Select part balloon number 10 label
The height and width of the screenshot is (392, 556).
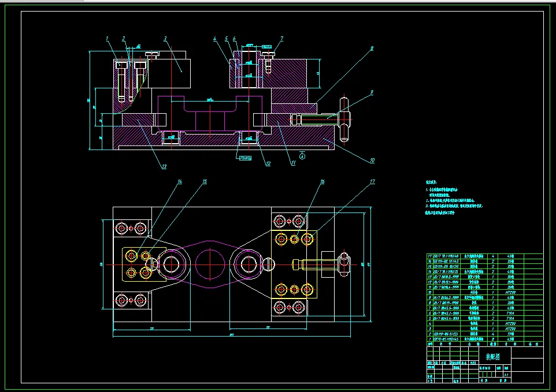pos(372,160)
